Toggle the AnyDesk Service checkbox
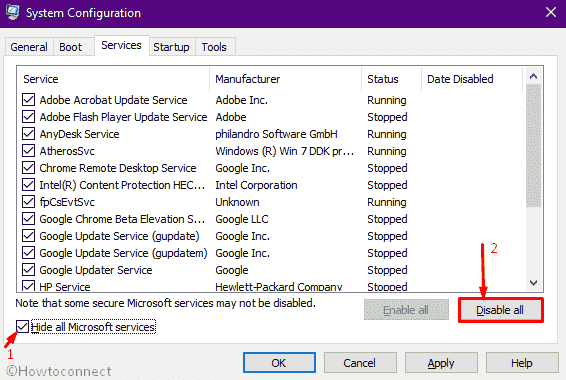This screenshot has height=380, width=566. coord(29,134)
